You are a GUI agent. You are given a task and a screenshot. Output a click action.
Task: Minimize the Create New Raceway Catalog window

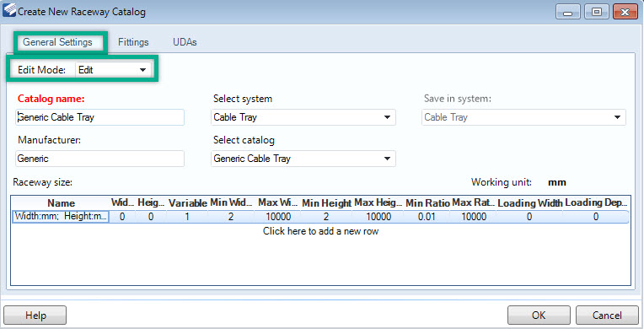coord(567,12)
